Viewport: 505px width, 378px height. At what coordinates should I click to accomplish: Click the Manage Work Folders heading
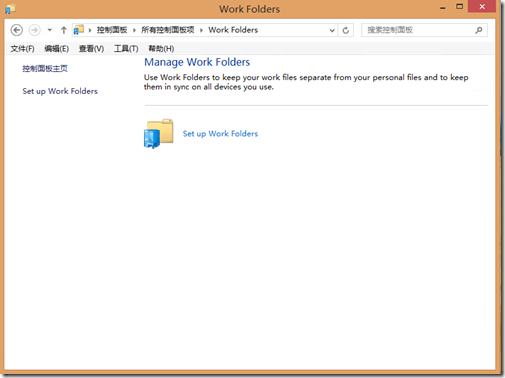point(197,62)
